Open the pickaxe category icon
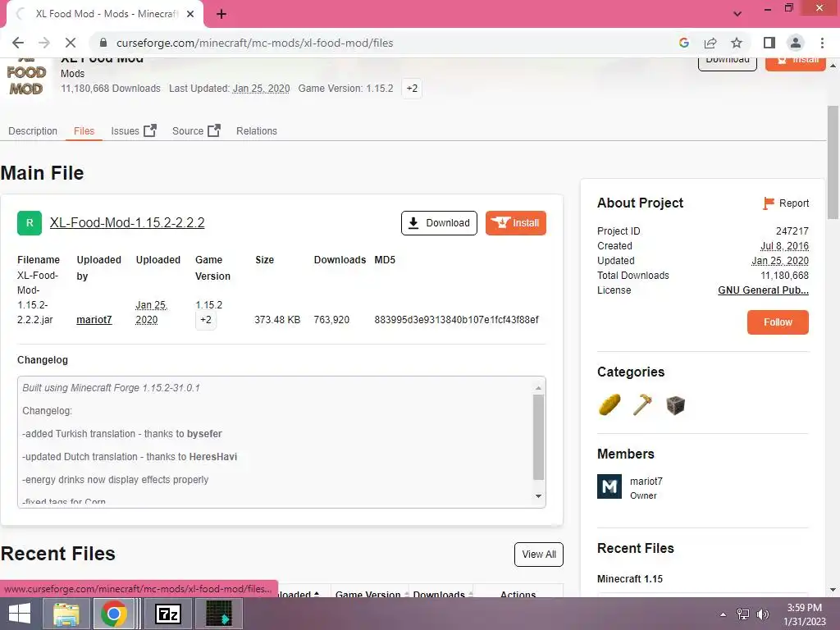 642,405
